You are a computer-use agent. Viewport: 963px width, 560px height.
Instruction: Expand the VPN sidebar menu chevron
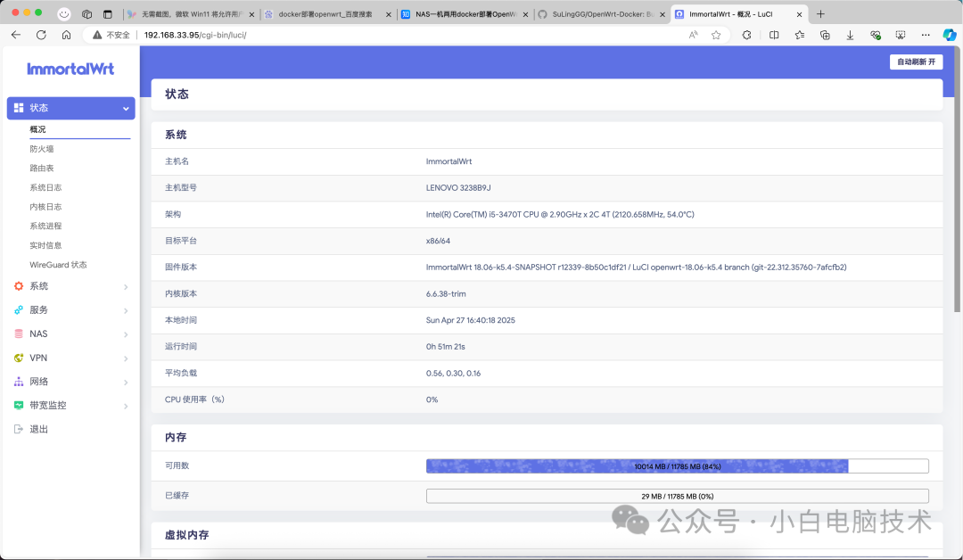tap(126, 358)
